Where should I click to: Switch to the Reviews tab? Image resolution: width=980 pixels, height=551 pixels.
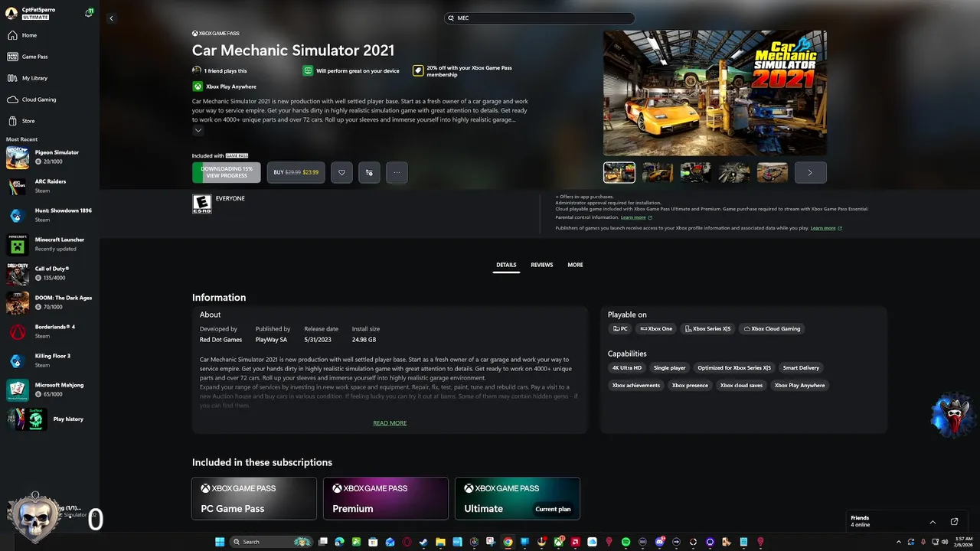point(542,265)
